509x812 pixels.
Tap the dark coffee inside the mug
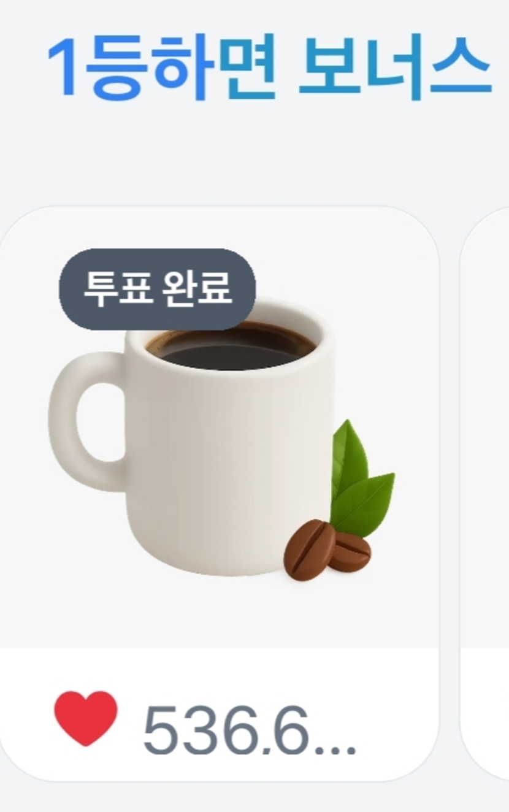232,347
